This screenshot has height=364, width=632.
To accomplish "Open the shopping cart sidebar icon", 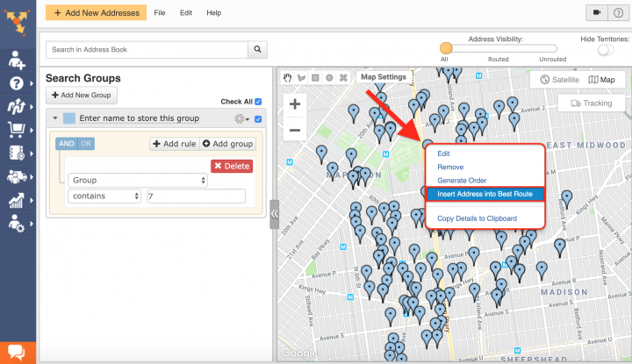I will pyautogui.click(x=17, y=130).
